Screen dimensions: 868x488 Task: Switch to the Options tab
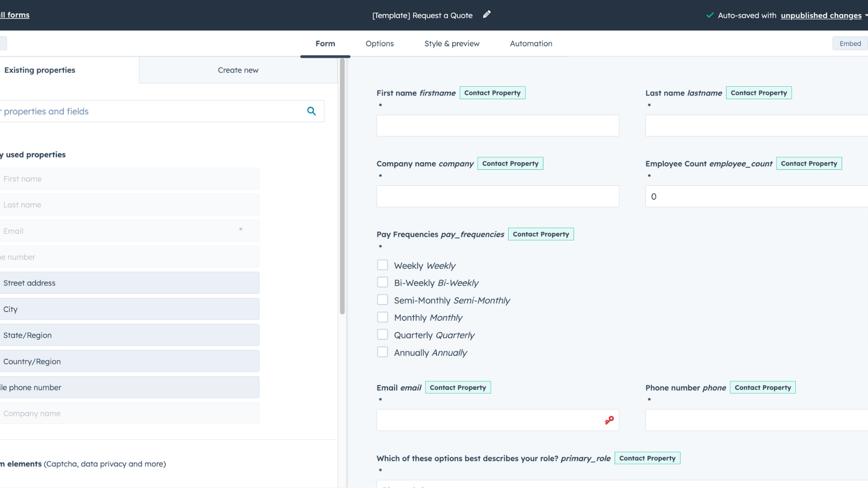tap(379, 43)
